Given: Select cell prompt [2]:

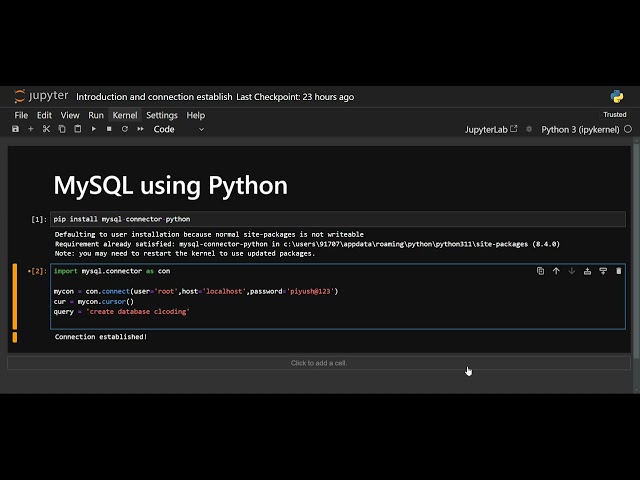Looking at the screenshot, I should click(x=37, y=271).
